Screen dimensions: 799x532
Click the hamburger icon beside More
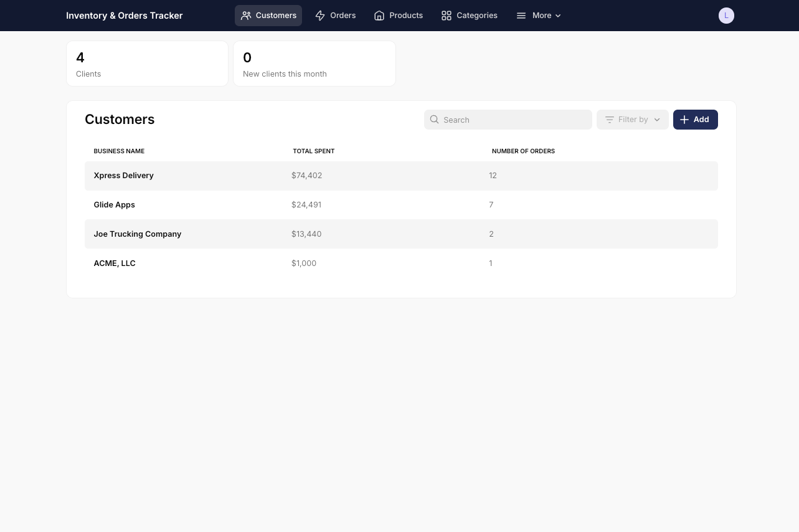pos(521,16)
